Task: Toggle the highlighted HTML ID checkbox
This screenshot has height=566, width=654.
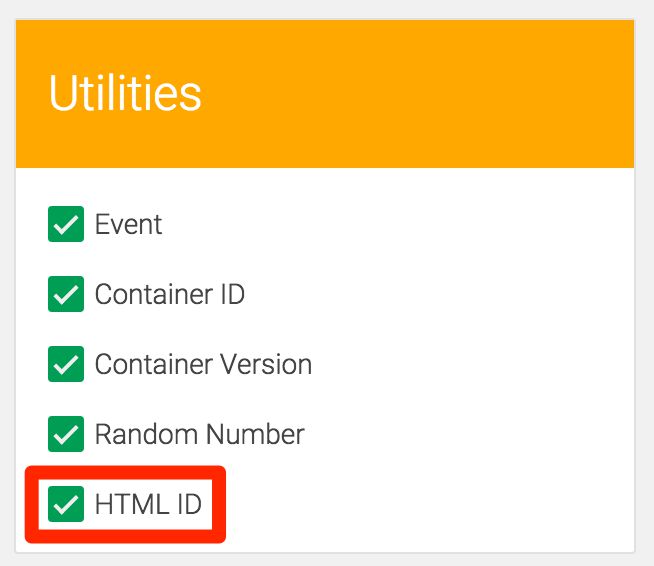Action: click(66, 504)
